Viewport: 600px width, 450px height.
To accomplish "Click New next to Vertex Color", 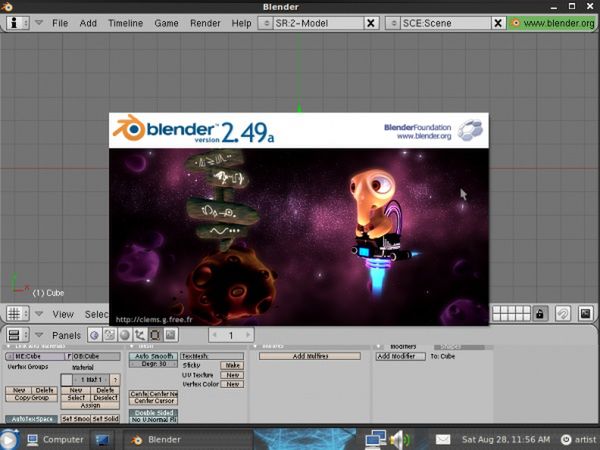I will tap(232, 384).
